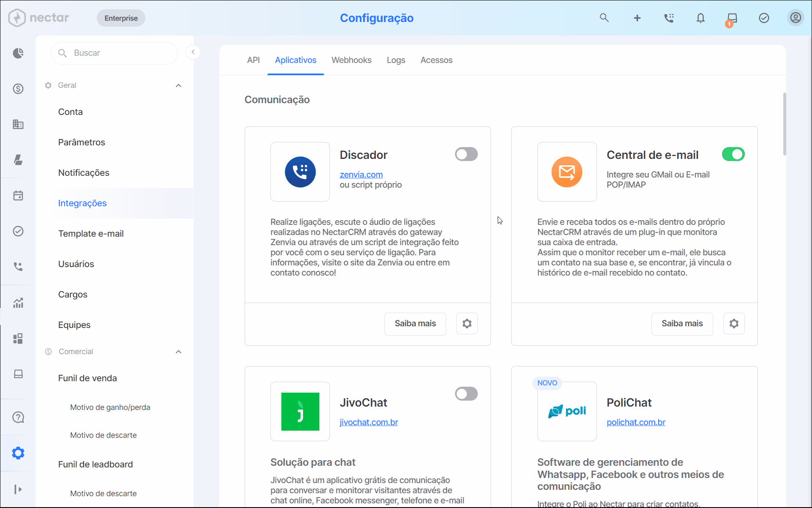The height and width of the screenshot is (508, 812).
Task: Open the notifications bell
Action: click(700, 18)
